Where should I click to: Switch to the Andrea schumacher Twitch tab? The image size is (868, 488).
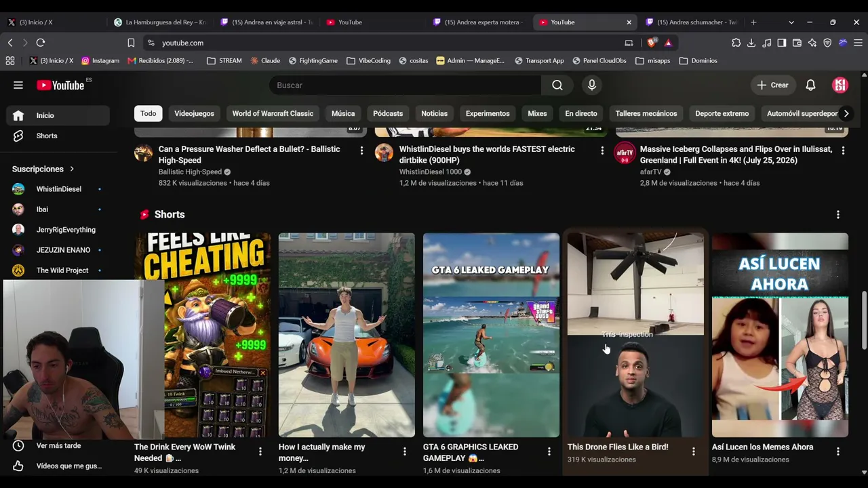(691, 22)
